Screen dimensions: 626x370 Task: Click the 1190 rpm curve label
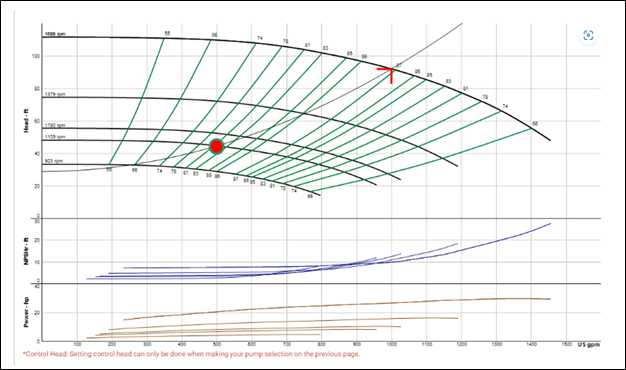tap(55, 125)
